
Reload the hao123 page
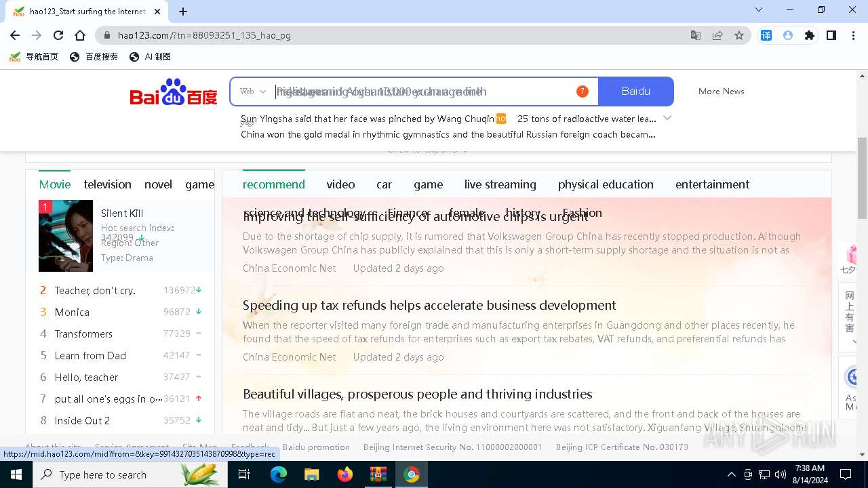coord(58,35)
